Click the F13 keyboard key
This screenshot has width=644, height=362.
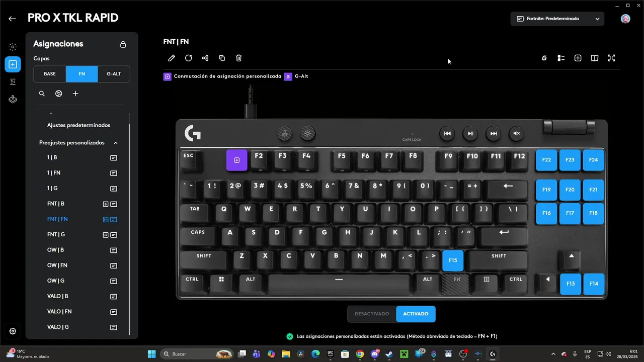[571, 284]
